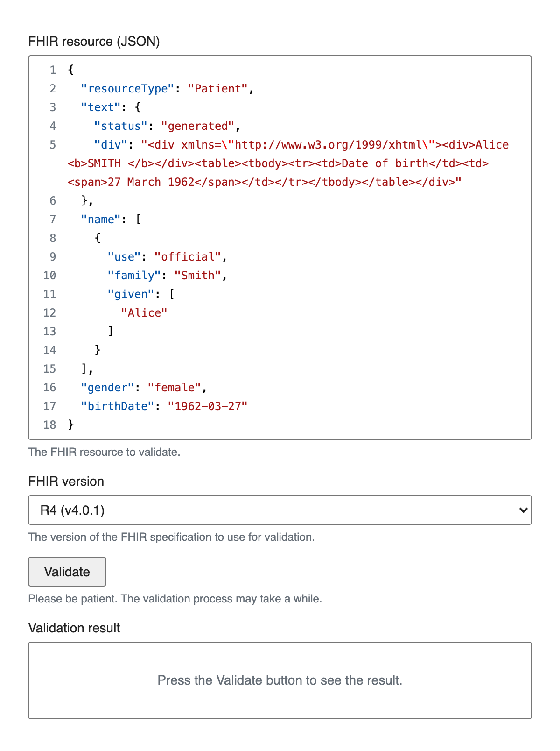560x751 pixels.
Task: Click the "generated" status value
Action: tap(197, 126)
